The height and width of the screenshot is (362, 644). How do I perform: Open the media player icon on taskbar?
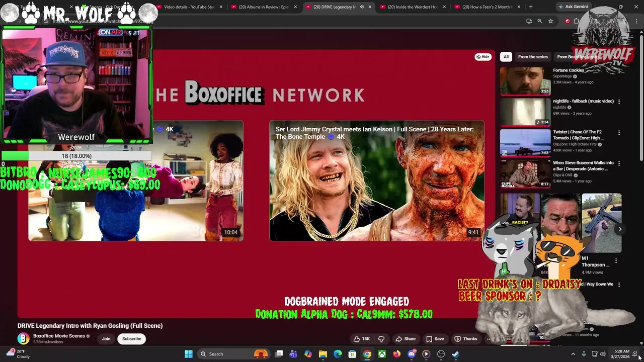click(x=426, y=354)
